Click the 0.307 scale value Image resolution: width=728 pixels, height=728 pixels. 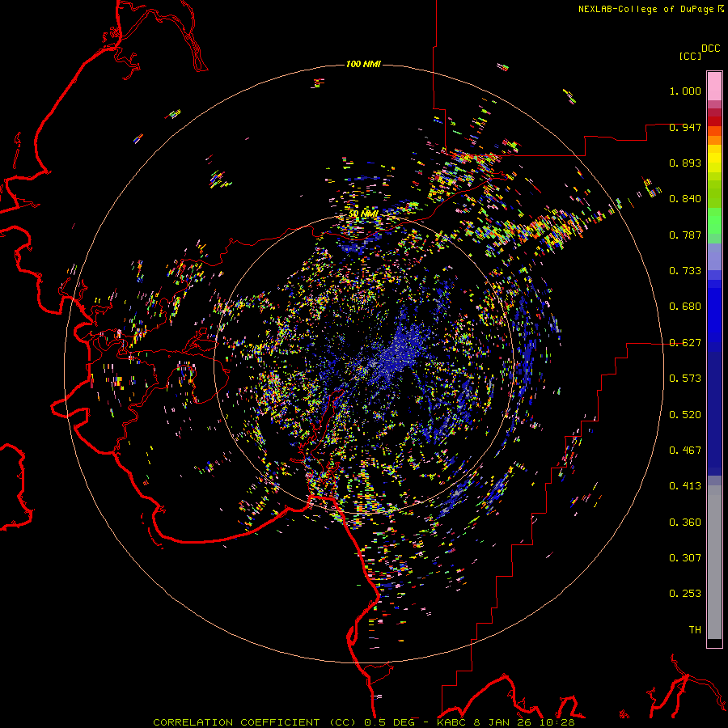(685, 558)
